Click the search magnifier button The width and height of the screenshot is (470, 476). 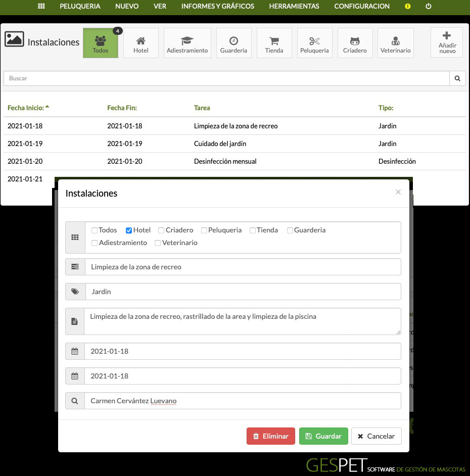[x=457, y=78]
